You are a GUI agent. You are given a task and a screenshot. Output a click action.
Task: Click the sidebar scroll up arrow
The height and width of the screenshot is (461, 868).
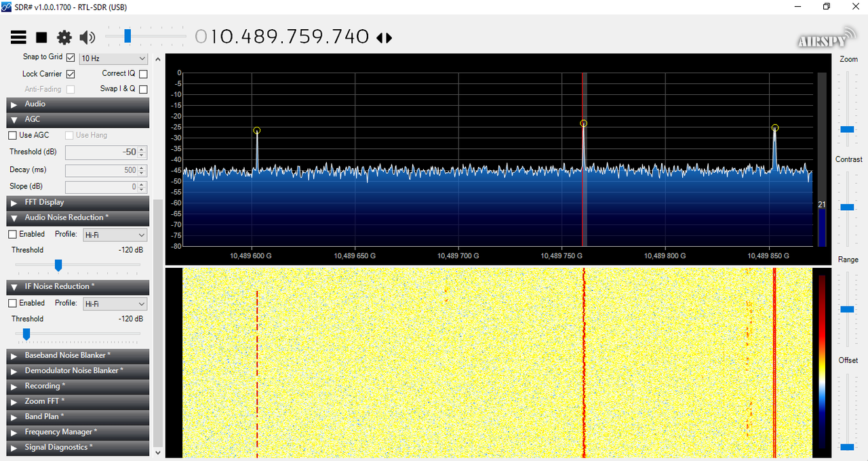[x=158, y=59]
